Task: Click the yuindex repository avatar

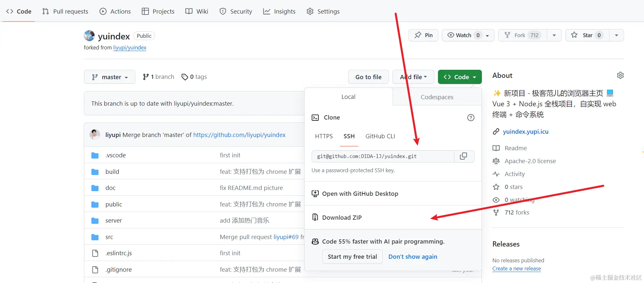Action: point(89,36)
